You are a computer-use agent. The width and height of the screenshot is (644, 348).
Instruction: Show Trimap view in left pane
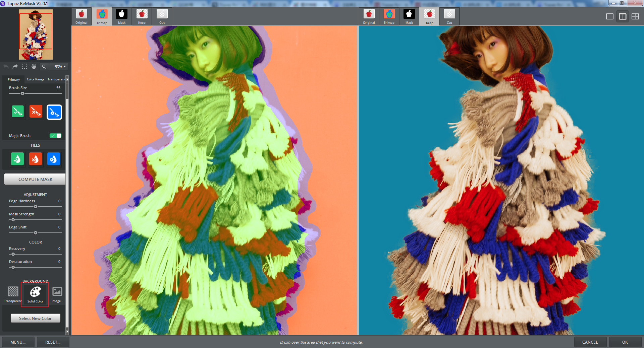point(102,16)
